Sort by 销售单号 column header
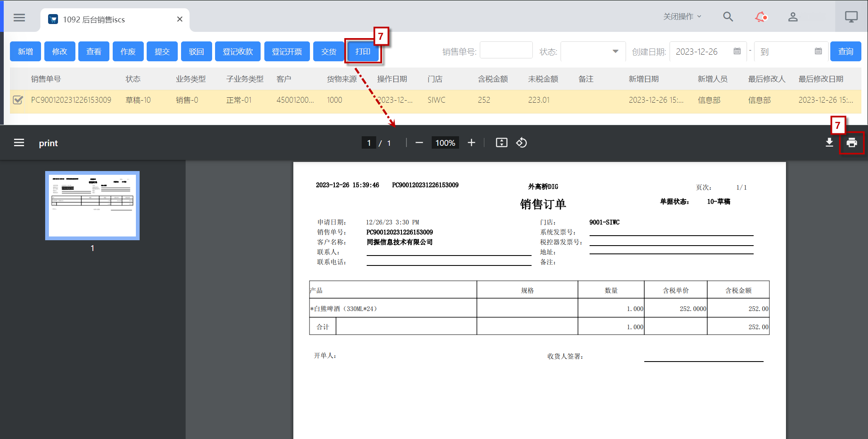The height and width of the screenshot is (439, 868). (46, 79)
